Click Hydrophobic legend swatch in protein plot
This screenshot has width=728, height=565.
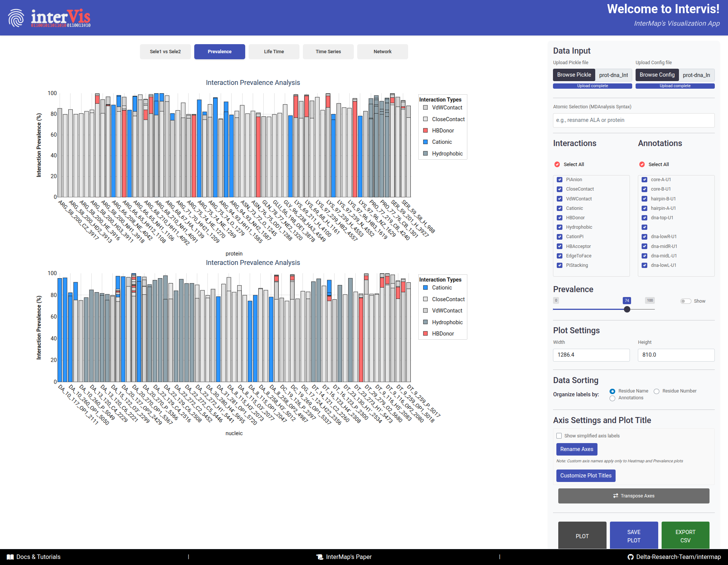pos(425,154)
